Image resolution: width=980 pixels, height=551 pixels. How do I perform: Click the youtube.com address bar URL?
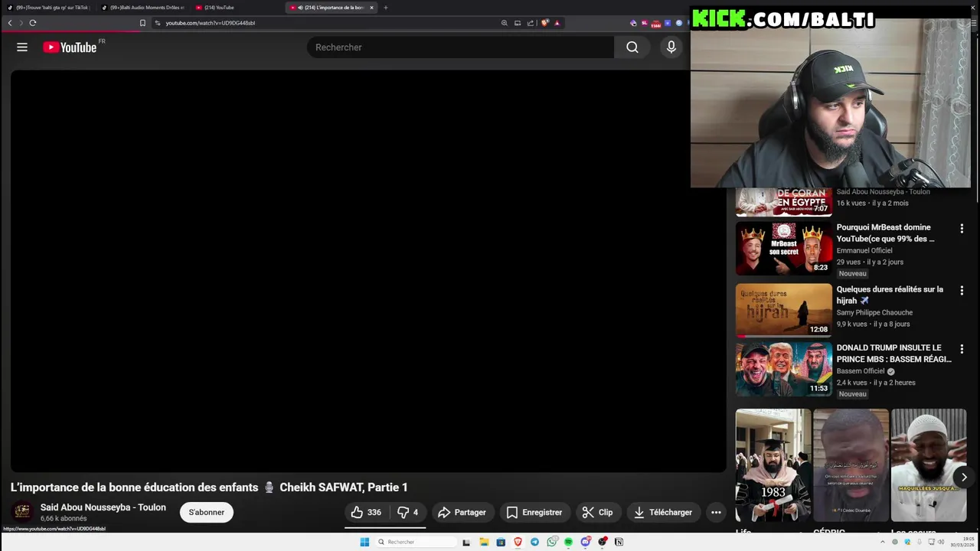(211, 23)
